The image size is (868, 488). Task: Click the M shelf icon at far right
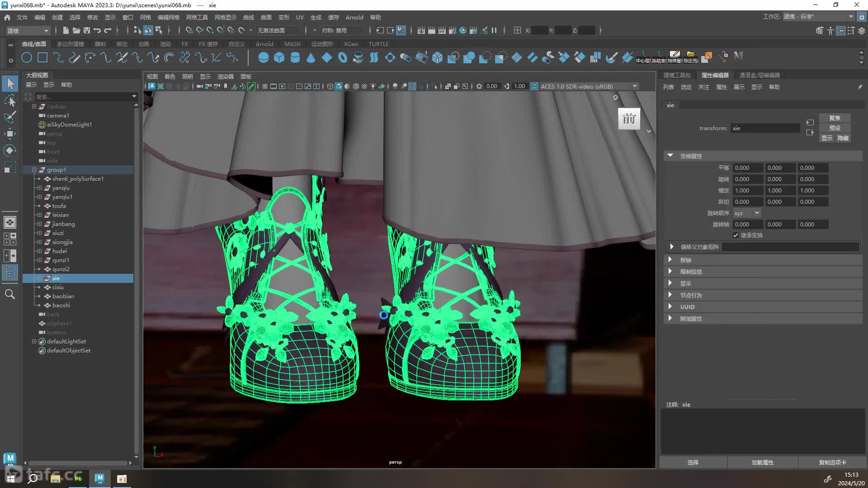[739, 56]
